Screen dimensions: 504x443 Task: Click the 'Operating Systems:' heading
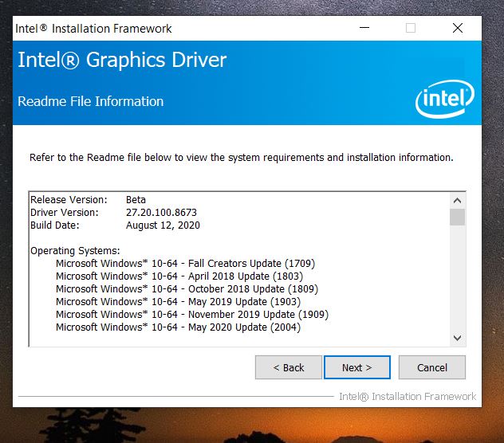pyautogui.click(x=75, y=250)
